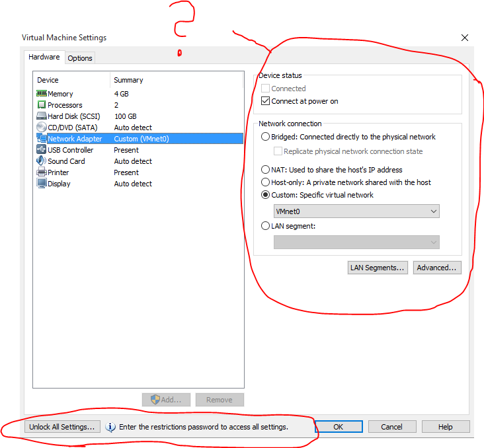Click Unlock All Settings button
Image resolution: width=484 pixels, height=448 pixels.
(62, 427)
